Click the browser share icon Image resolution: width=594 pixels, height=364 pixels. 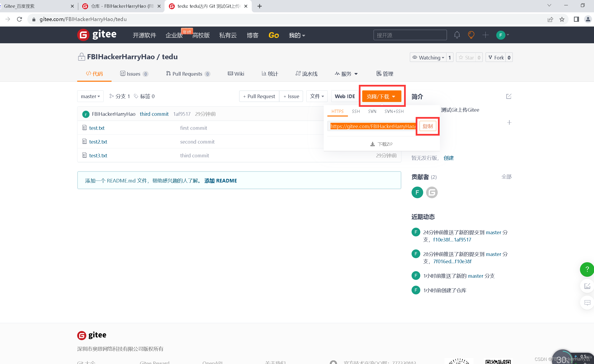[x=550, y=19]
